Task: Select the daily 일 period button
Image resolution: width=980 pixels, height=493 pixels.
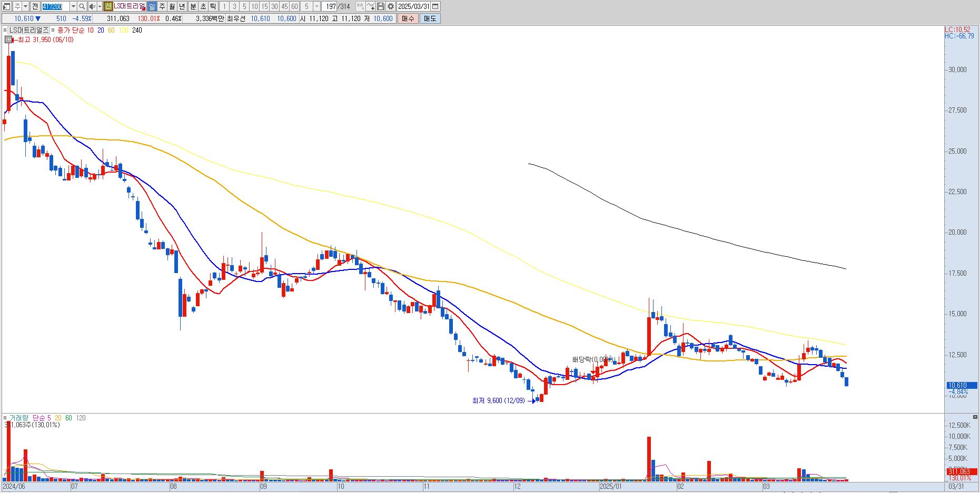Action: pyautogui.click(x=152, y=6)
